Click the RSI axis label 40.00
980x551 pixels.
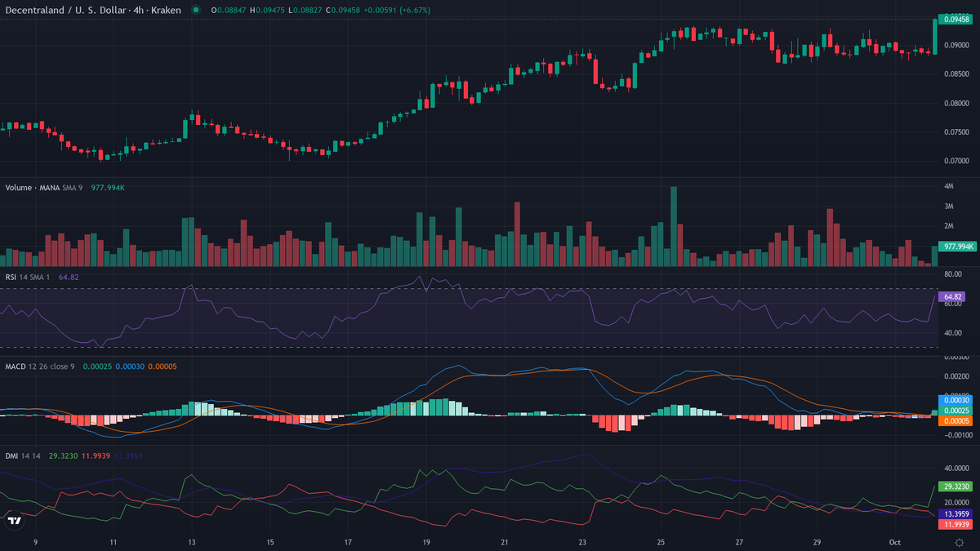click(x=954, y=334)
